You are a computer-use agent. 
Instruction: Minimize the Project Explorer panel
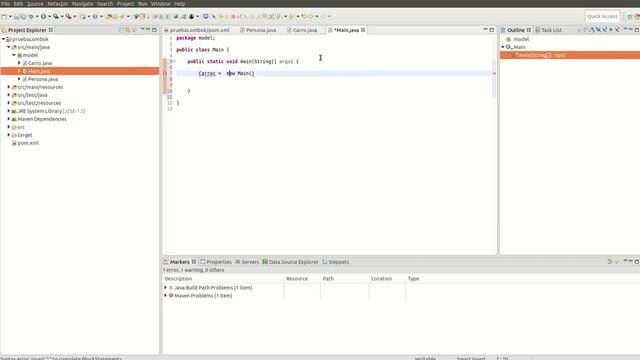[x=148, y=29]
